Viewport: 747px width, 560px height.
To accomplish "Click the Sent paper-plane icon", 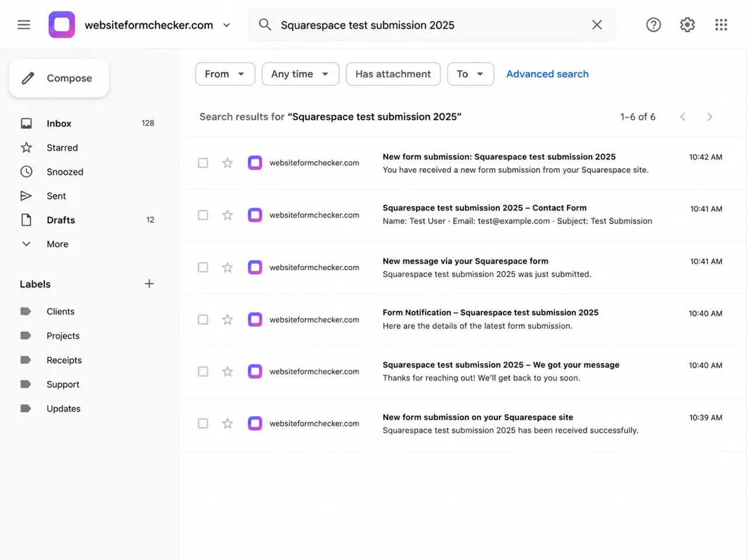I will click(26, 196).
